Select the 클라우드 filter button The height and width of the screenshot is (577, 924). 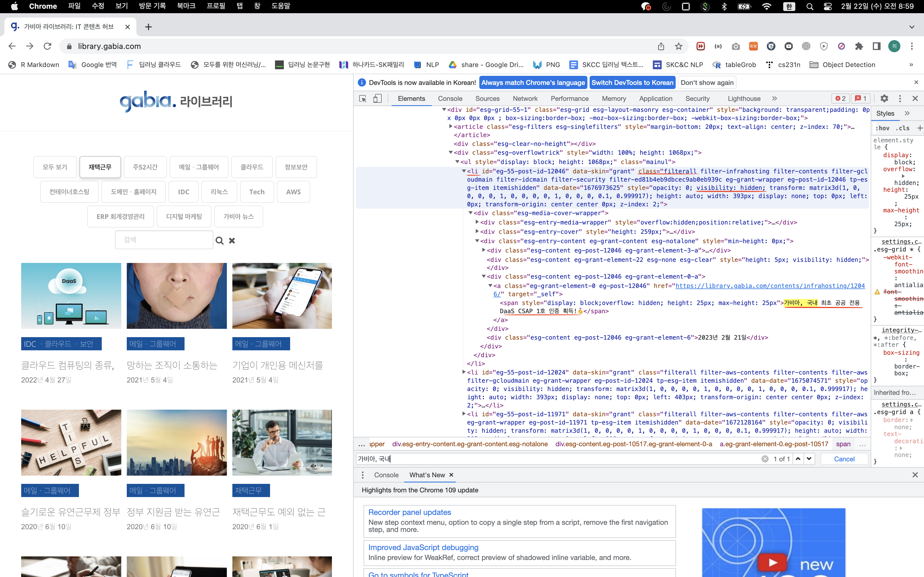coord(252,167)
